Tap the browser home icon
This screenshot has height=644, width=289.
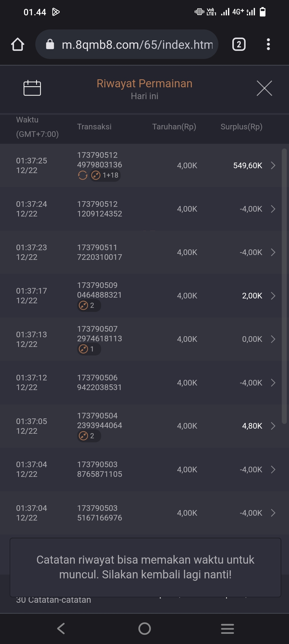pyautogui.click(x=18, y=44)
